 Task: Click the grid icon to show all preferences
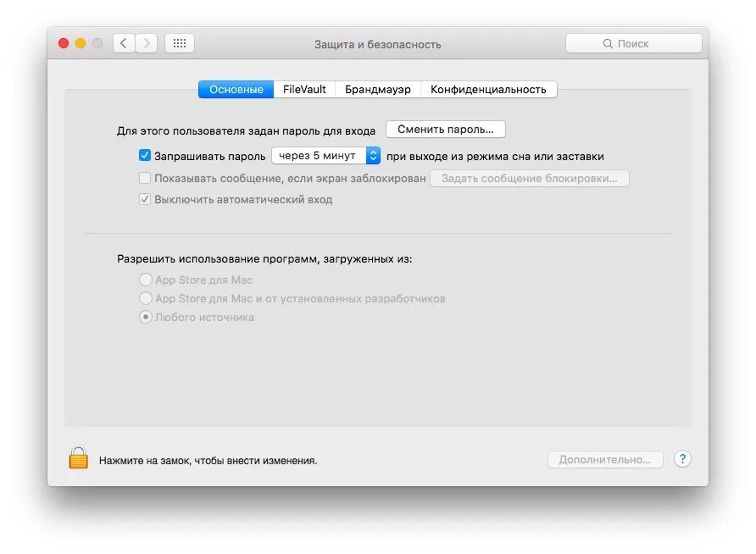179,42
